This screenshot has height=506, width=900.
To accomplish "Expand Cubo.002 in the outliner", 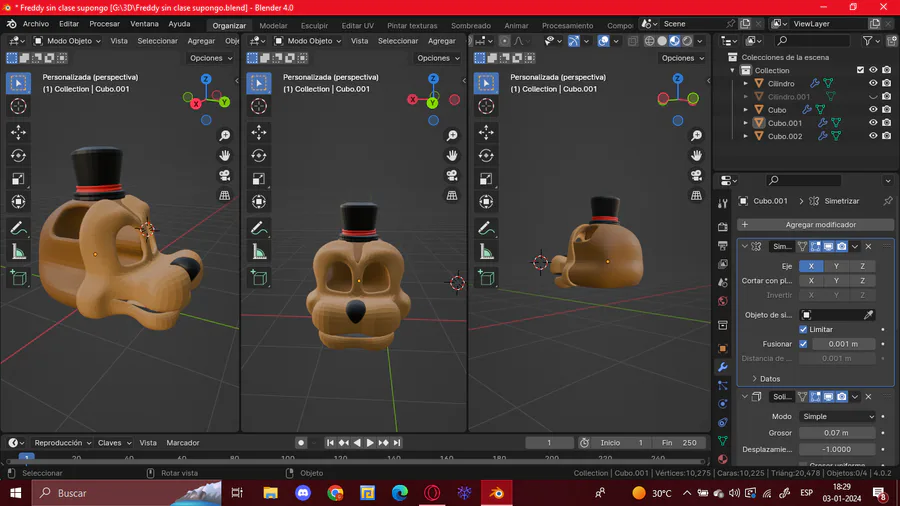I will coord(746,136).
